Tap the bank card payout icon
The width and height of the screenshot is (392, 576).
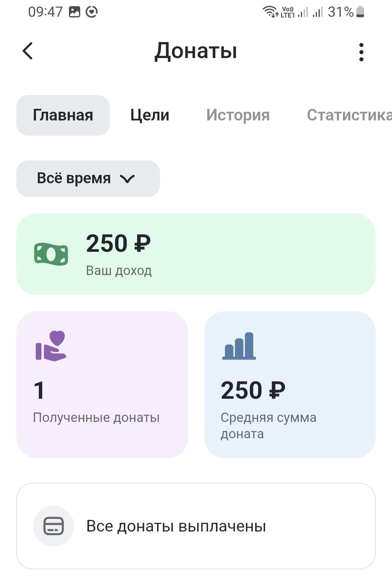click(x=53, y=526)
